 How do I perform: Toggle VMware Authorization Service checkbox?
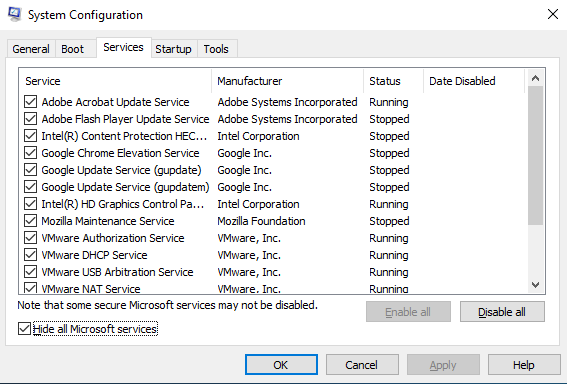click(x=30, y=238)
